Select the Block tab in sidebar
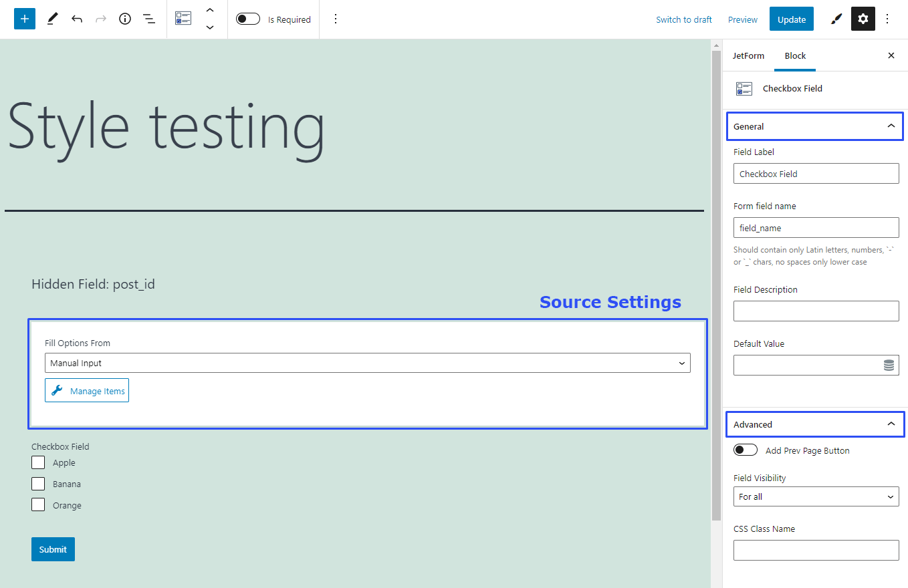The width and height of the screenshot is (908, 588). click(794, 55)
